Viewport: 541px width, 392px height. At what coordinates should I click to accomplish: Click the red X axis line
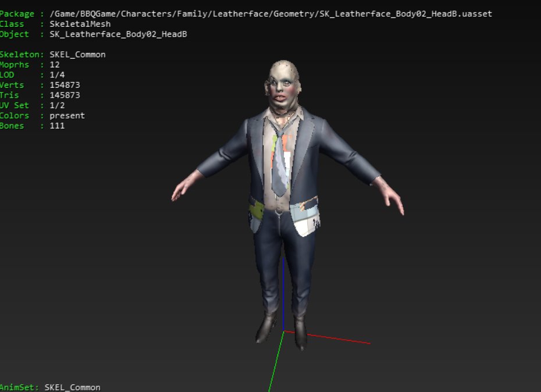(338, 339)
